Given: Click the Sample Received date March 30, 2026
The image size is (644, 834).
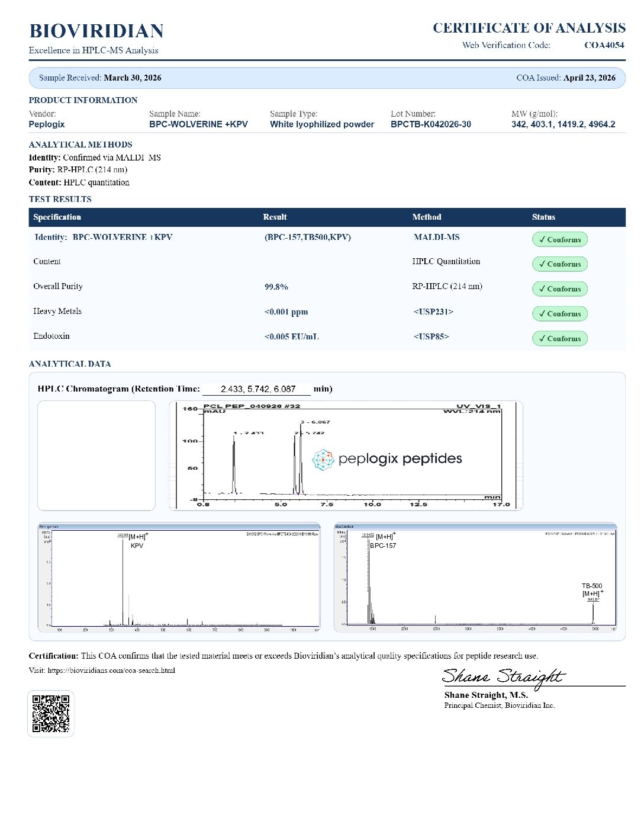Looking at the screenshot, I should pyautogui.click(x=133, y=78).
